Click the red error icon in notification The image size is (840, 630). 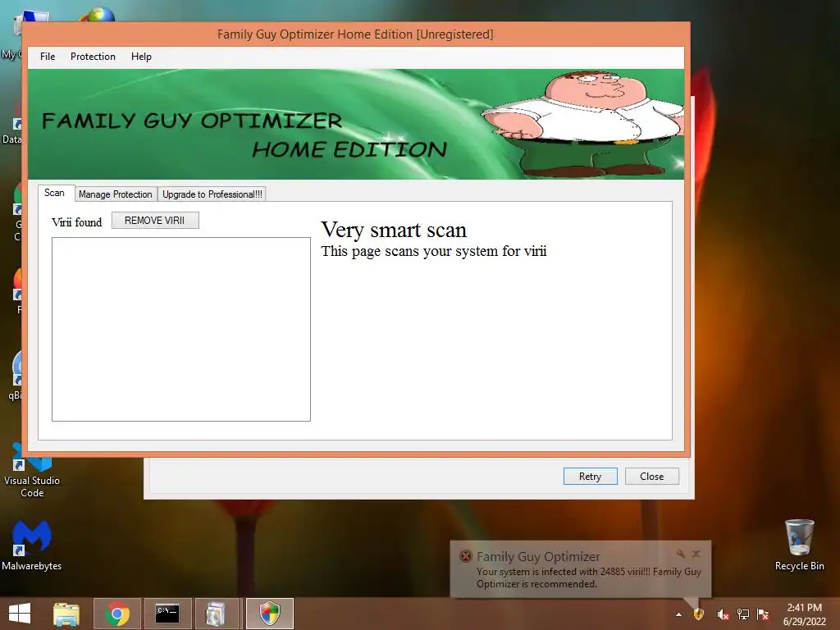coord(466,556)
